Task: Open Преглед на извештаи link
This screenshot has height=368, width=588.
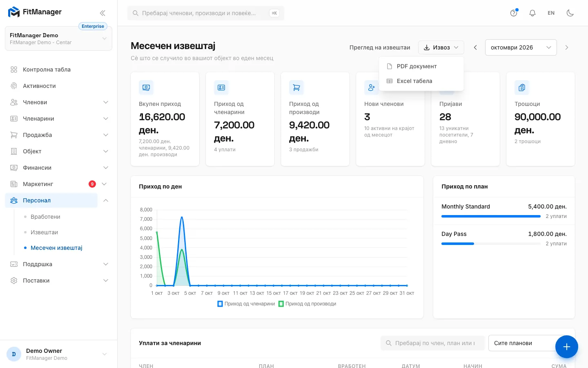Action: tap(380, 47)
